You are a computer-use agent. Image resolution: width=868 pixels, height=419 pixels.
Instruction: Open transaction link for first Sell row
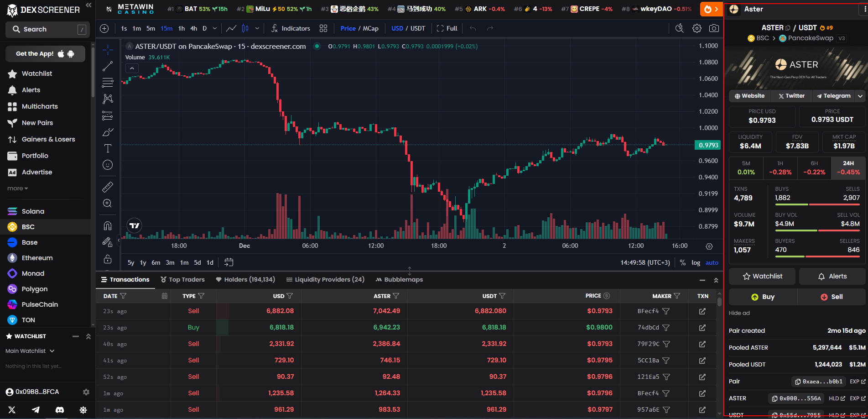tap(702, 311)
